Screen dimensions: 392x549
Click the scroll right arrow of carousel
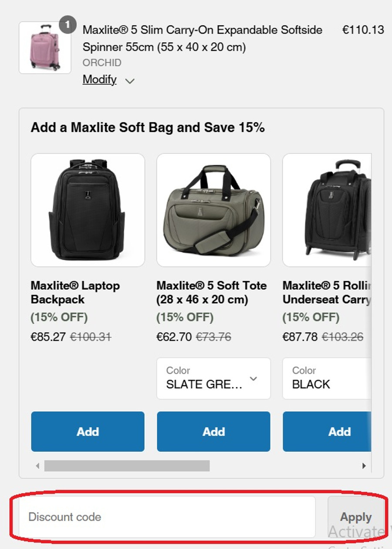[364, 466]
